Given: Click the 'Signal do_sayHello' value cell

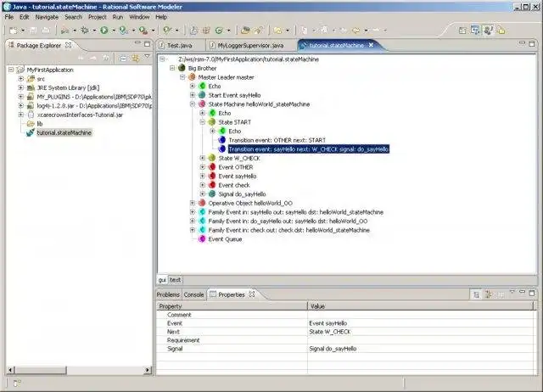Looking at the screenshot, I should [x=421, y=349].
